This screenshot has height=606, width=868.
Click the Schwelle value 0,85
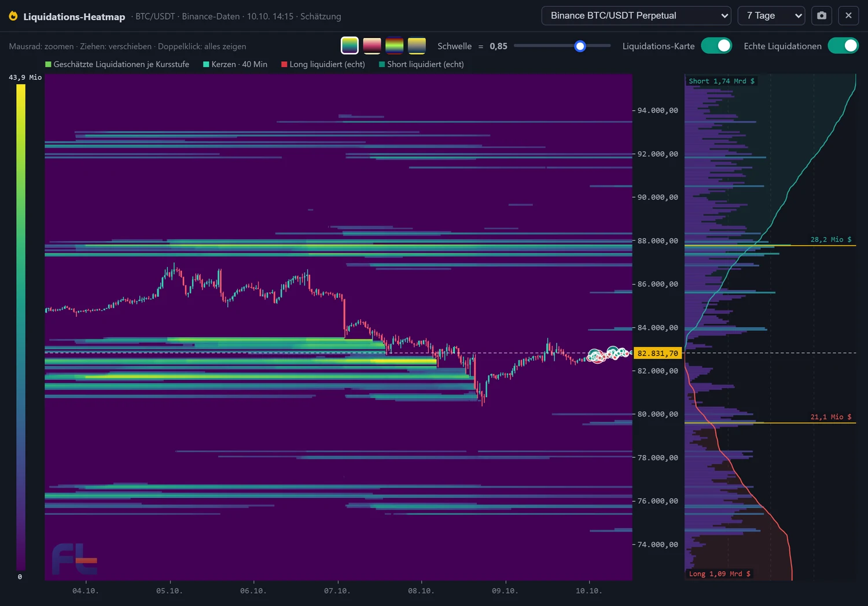(498, 46)
